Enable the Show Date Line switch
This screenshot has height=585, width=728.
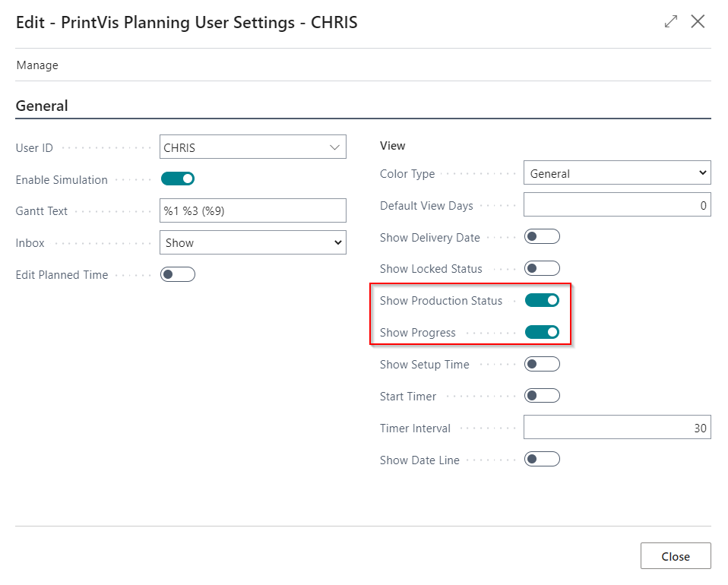(542, 459)
